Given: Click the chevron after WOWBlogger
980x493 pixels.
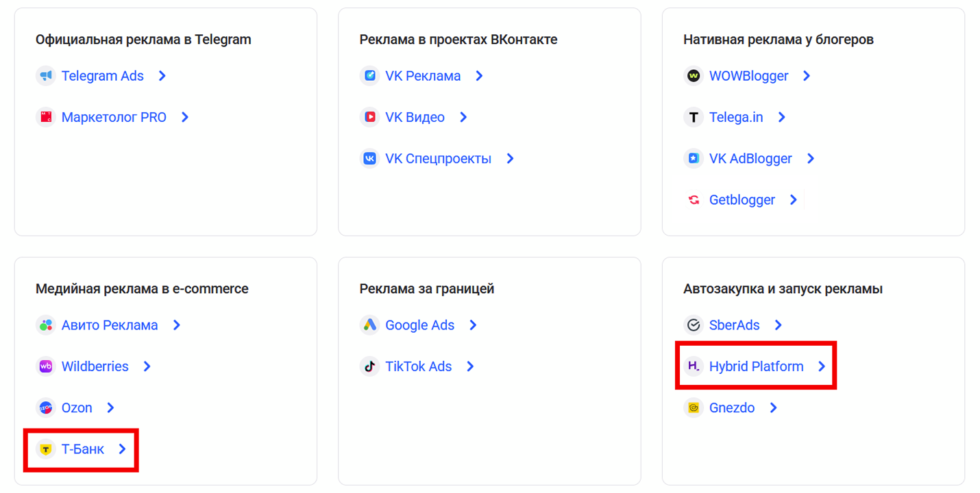Looking at the screenshot, I should (807, 76).
